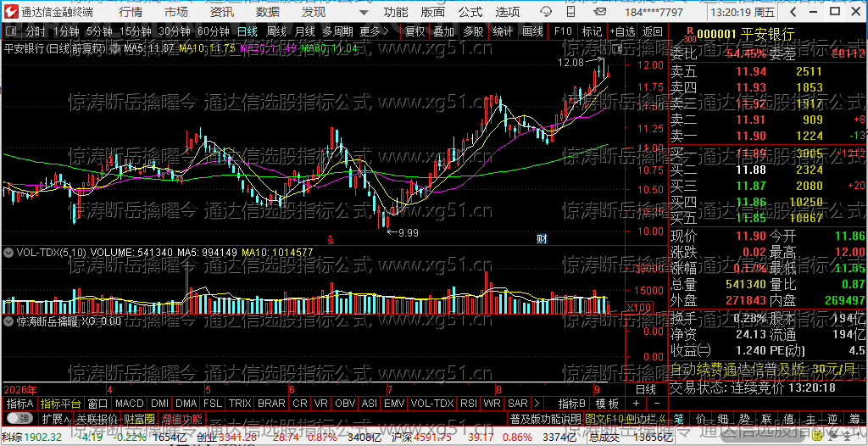Open the 市场 menu

[176, 12]
